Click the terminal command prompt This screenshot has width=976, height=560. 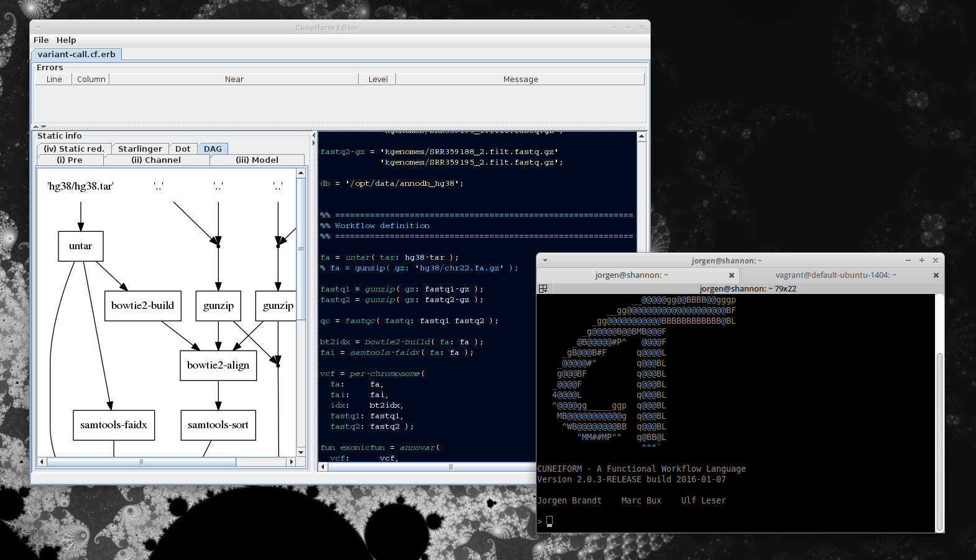545,521
